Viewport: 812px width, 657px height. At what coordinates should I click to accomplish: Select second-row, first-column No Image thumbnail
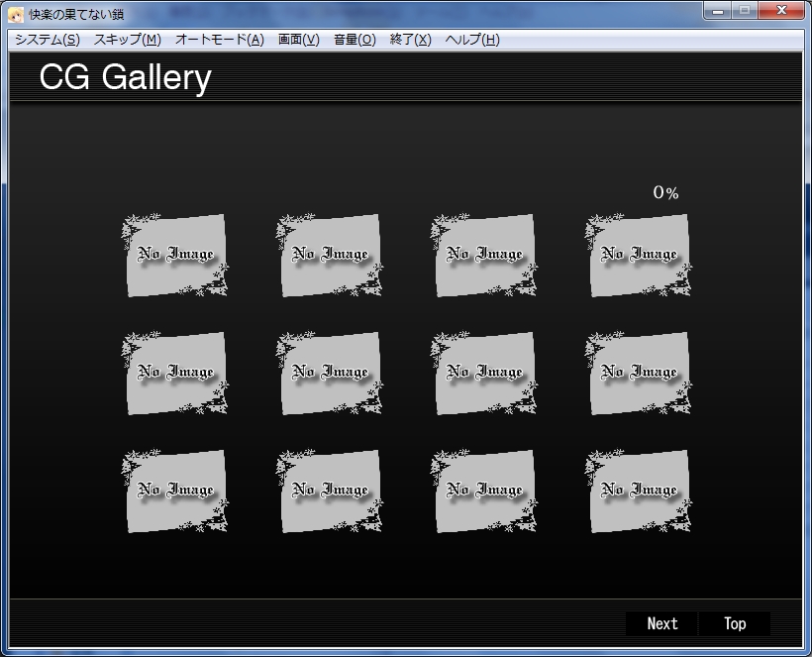tap(175, 373)
